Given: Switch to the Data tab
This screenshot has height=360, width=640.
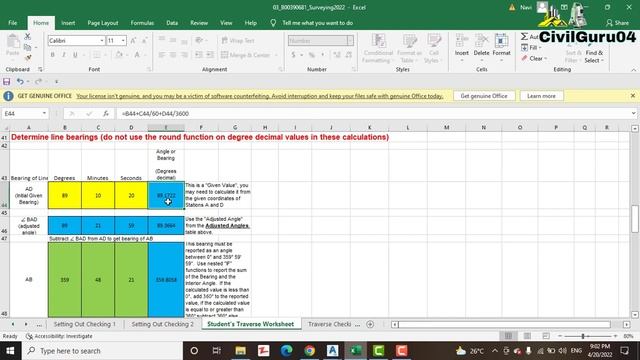Looking at the screenshot, I should [x=172, y=23].
